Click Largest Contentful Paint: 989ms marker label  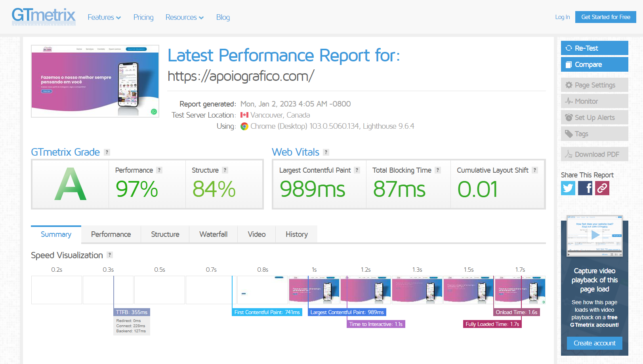[x=347, y=312]
